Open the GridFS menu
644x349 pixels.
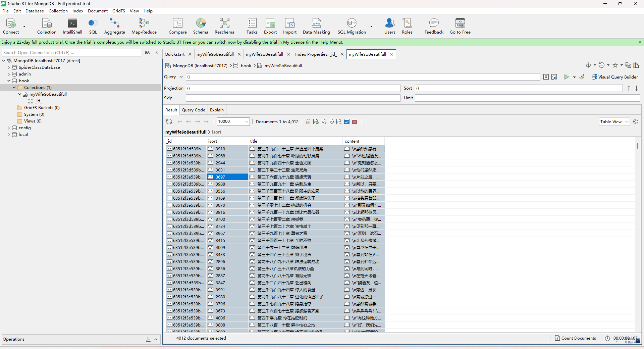click(119, 11)
